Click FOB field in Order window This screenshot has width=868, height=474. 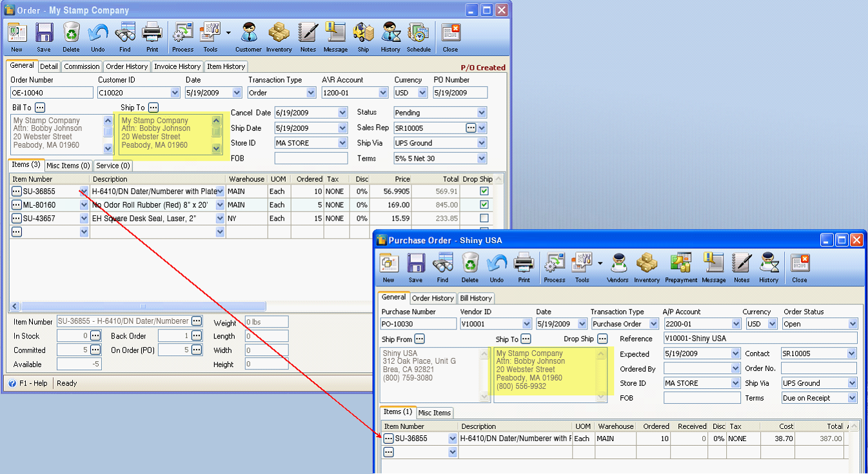(311, 159)
